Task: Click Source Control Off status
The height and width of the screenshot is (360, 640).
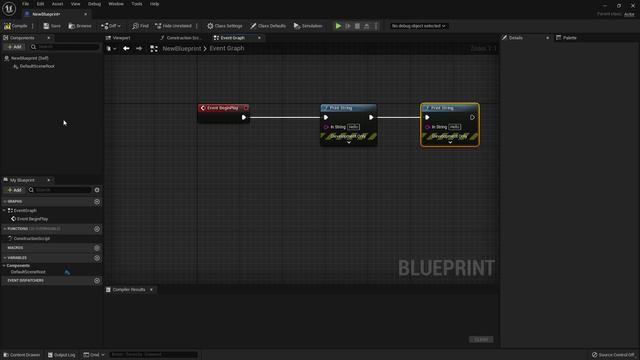Action: [613, 355]
